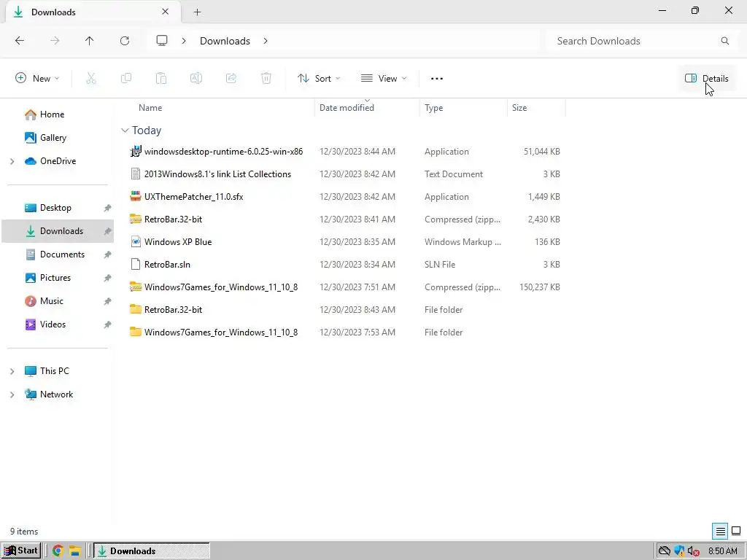Click the Copy toolbar icon
747x560 pixels.
pos(125,79)
